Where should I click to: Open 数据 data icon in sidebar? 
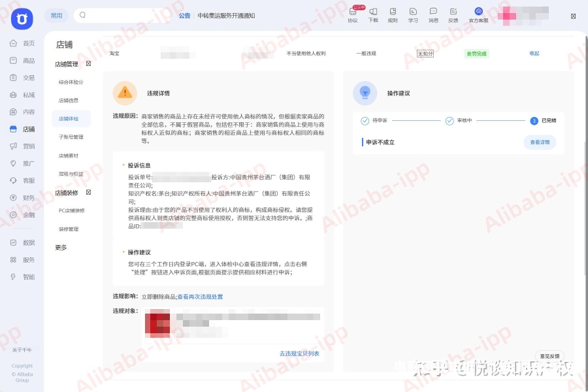(13, 242)
